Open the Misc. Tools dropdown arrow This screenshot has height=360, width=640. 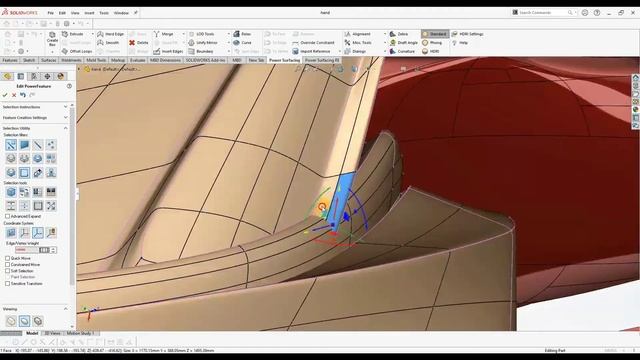[x=384, y=42]
